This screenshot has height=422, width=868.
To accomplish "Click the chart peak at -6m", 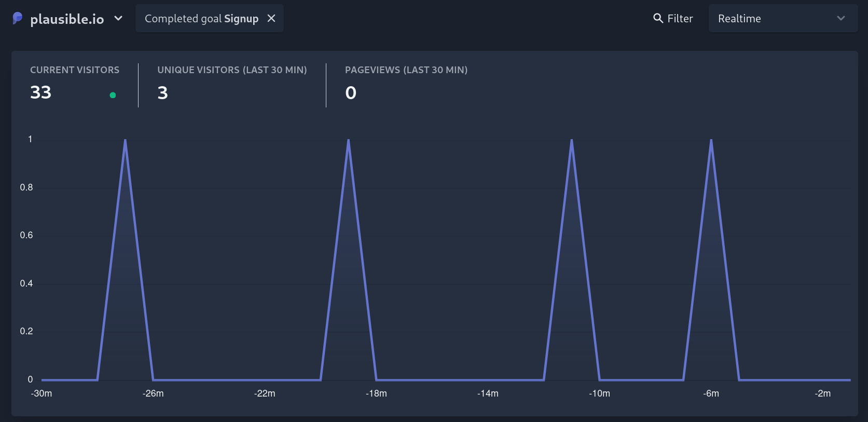I will (711, 140).
